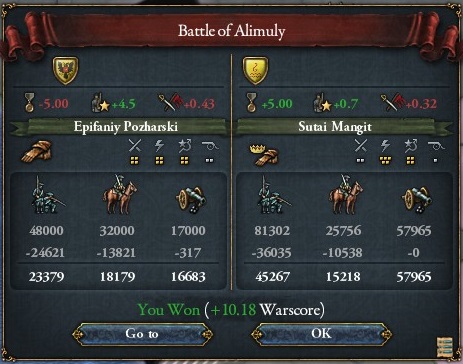The height and width of the screenshot is (364, 463).
Task: Click the defender's cavalry unit icon
Action: pyautogui.click(x=346, y=195)
